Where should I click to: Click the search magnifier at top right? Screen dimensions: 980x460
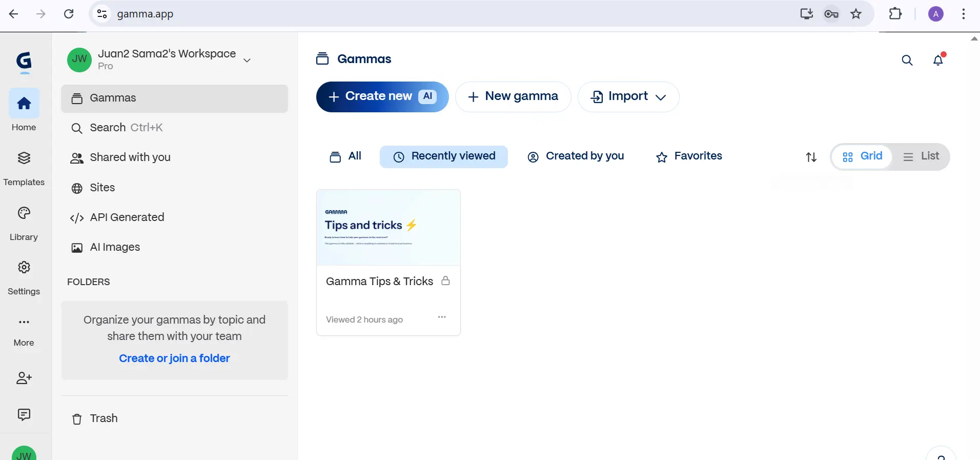tap(907, 61)
